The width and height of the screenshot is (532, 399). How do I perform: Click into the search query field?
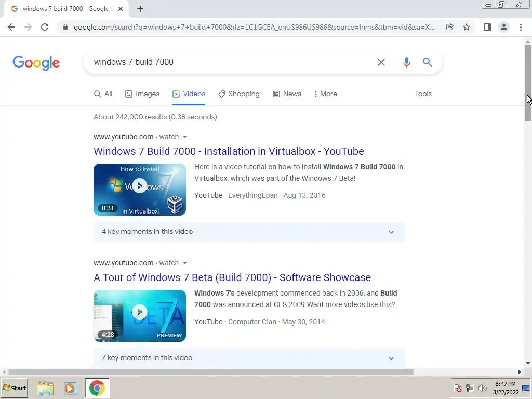pos(231,62)
